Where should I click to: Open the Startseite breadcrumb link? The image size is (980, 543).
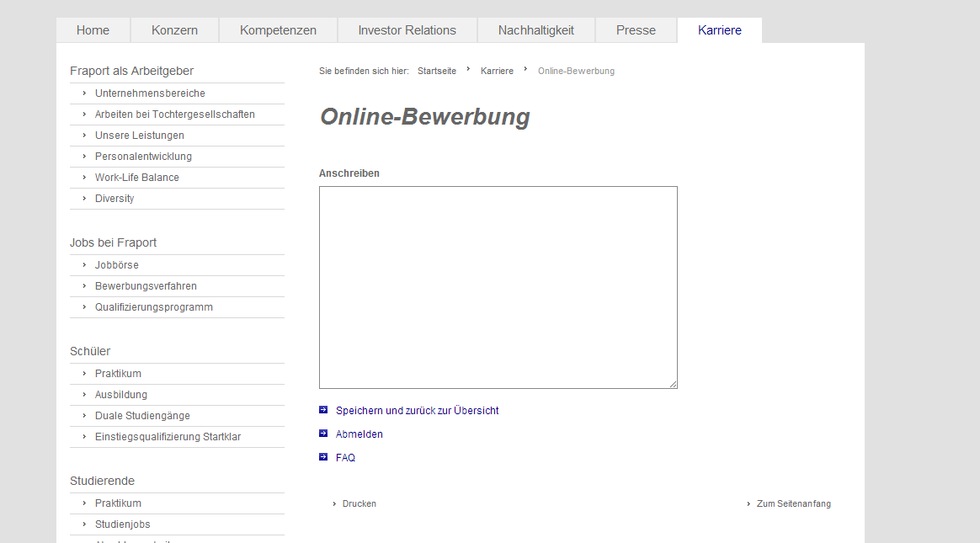(x=436, y=71)
